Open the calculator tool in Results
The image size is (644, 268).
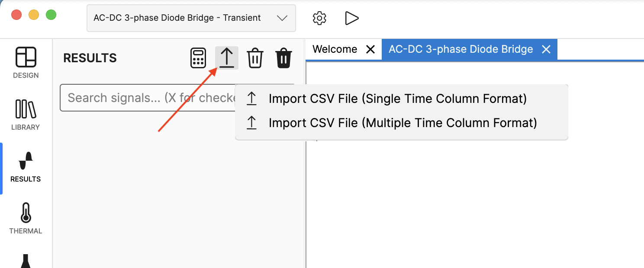coord(198,57)
